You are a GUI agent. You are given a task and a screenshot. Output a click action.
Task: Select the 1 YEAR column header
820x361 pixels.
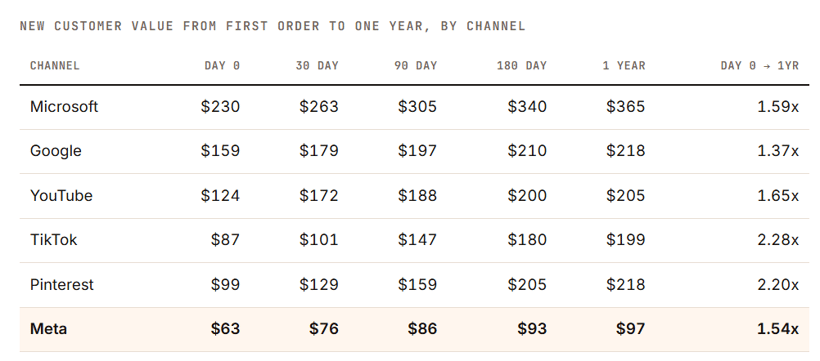tap(624, 66)
